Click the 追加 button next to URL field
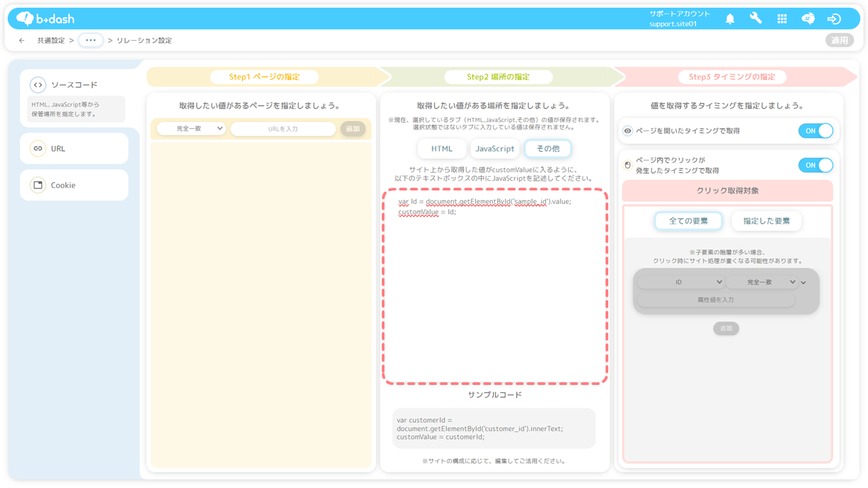Viewport: 868px width, 488px height. pos(353,129)
